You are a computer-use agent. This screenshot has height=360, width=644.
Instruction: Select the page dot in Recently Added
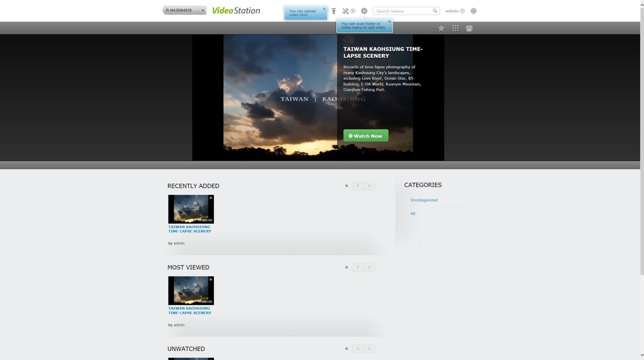[x=347, y=186]
